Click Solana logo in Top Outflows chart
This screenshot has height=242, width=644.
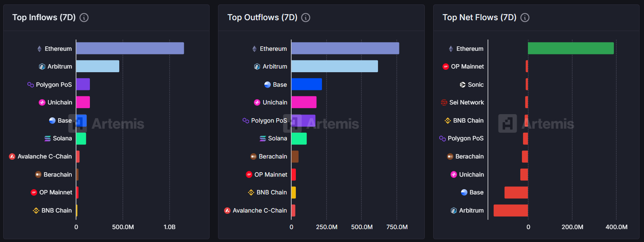pos(263,138)
